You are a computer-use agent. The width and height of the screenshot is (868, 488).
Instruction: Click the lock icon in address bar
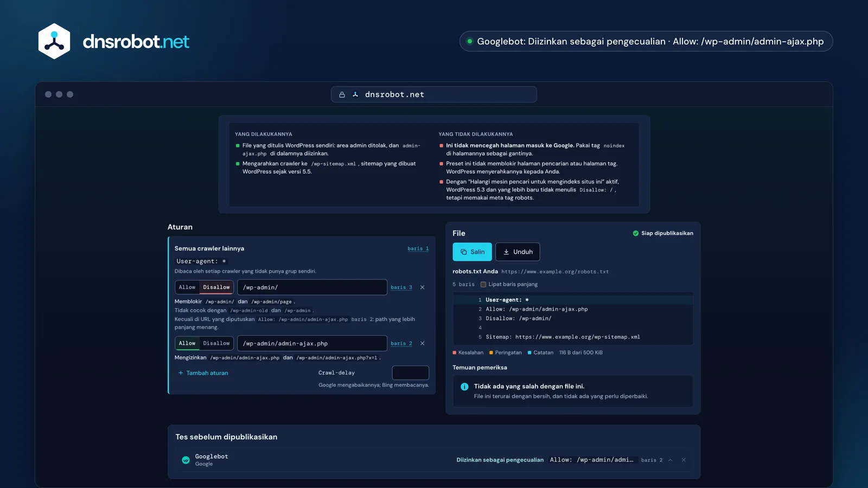[x=342, y=94]
